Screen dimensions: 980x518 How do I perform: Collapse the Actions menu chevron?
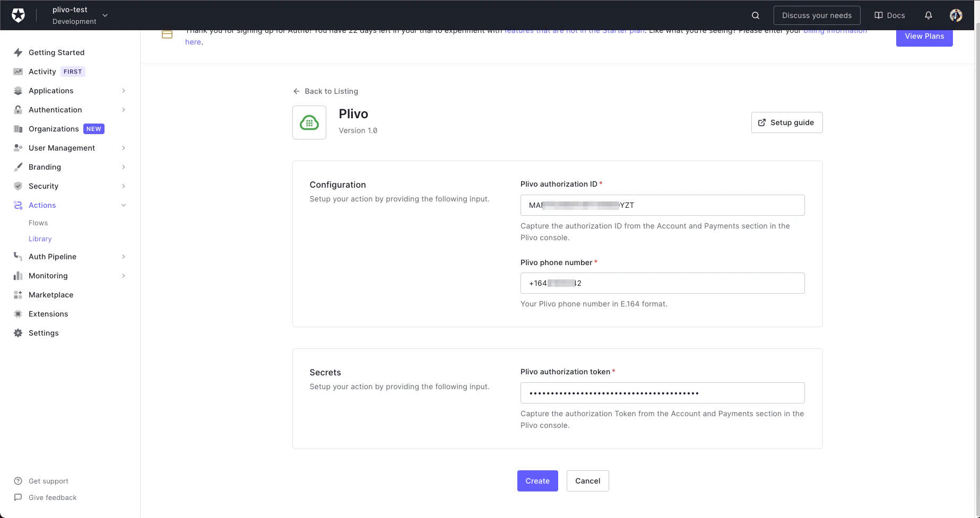tap(124, 205)
